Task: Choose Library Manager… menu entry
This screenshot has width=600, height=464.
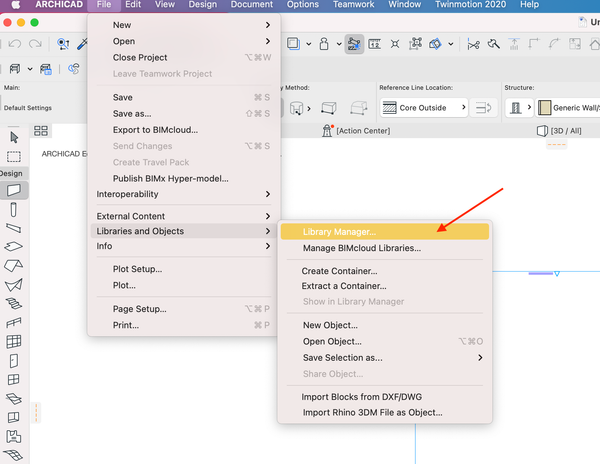Action: pyautogui.click(x=385, y=232)
